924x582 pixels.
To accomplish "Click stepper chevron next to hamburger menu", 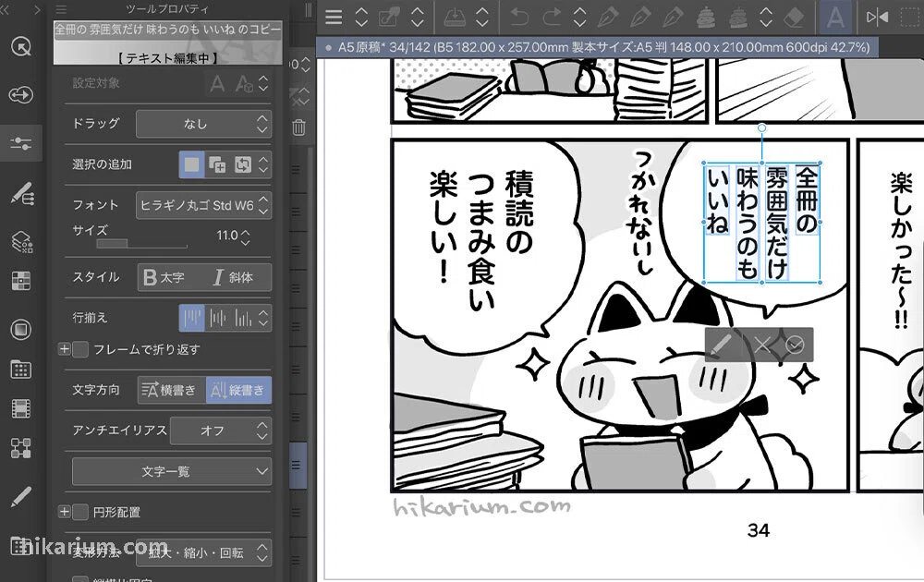I will pyautogui.click(x=361, y=17).
